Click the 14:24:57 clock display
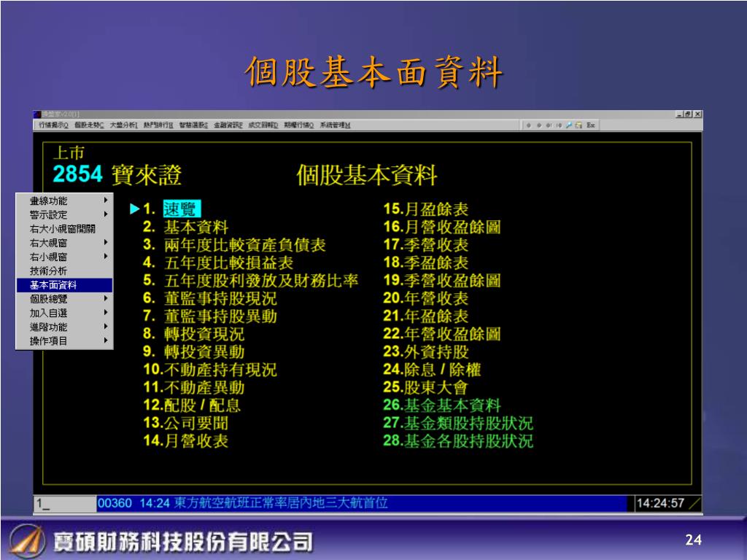 [660, 503]
